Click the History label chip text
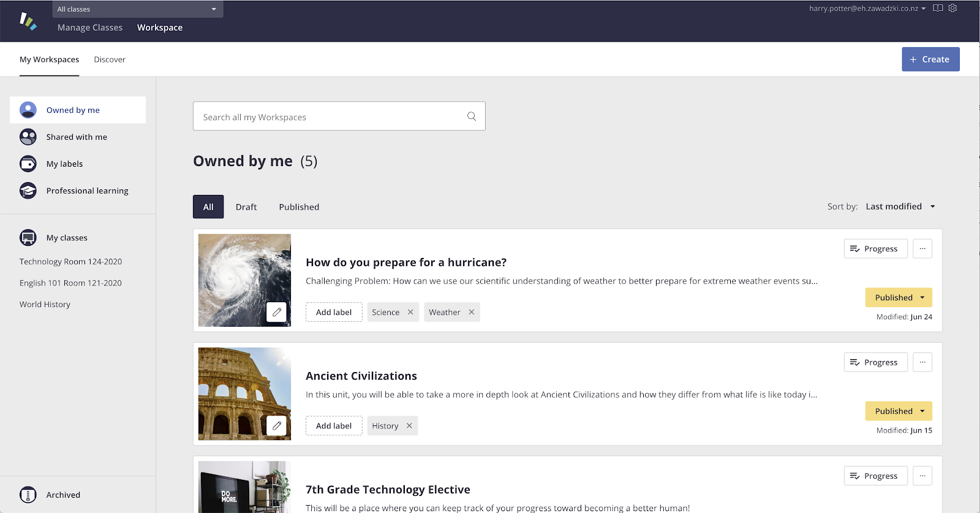The height and width of the screenshot is (513, 980). tap(385, 425)
